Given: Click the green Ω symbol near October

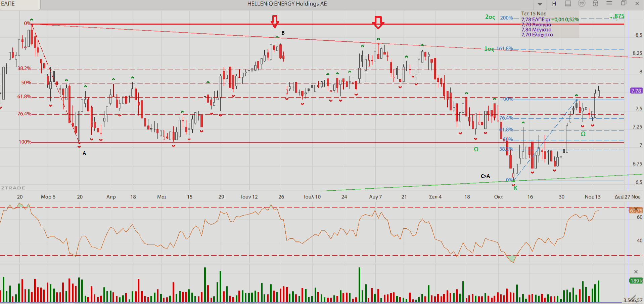Looking at the screenshot, I should pos(476,149).
